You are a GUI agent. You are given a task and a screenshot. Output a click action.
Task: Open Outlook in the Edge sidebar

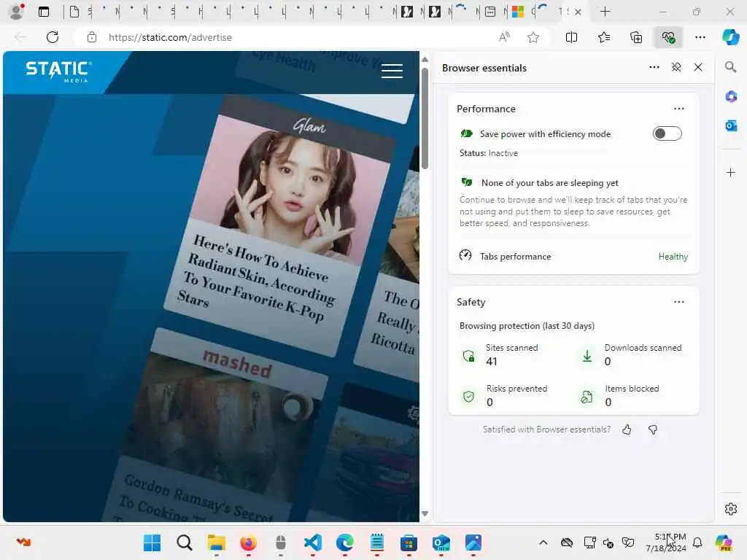coord(731,125)
